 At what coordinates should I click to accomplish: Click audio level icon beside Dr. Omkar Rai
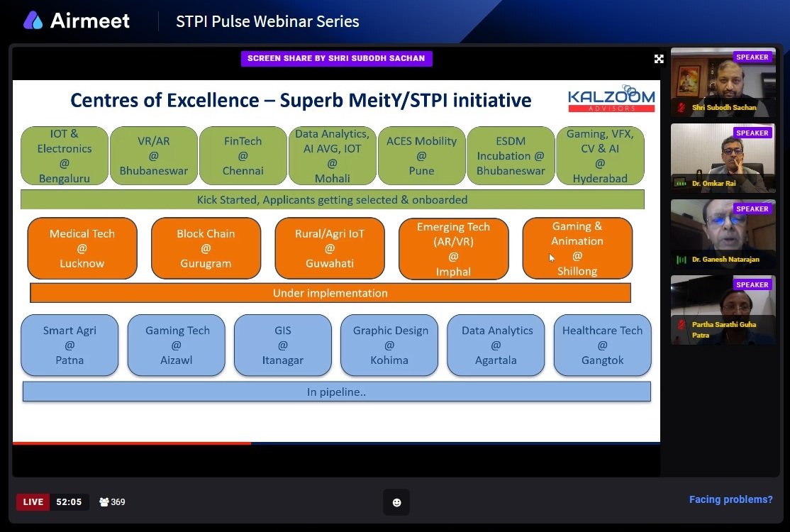681,184
